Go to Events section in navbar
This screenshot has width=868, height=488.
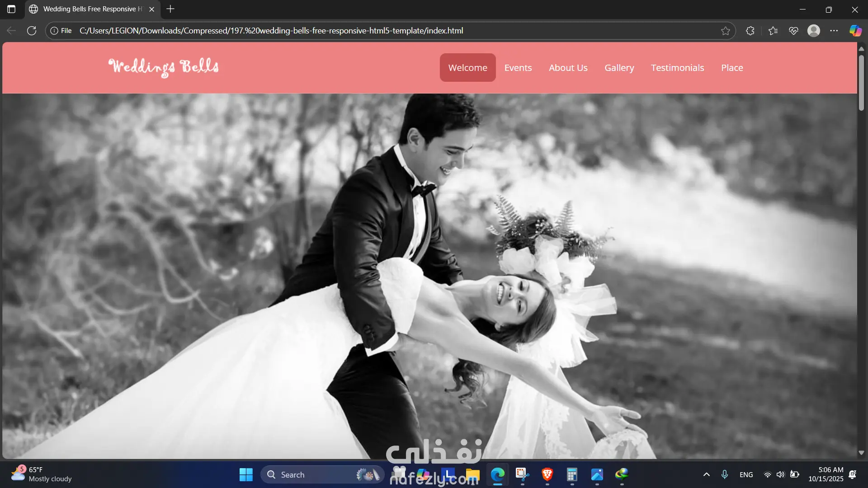coord(518,68)
